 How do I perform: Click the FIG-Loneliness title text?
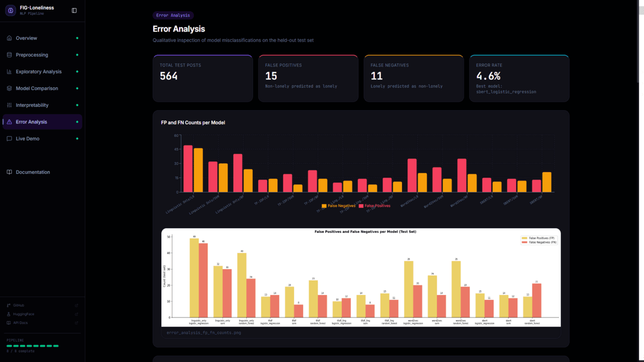[x=37, y=8]
